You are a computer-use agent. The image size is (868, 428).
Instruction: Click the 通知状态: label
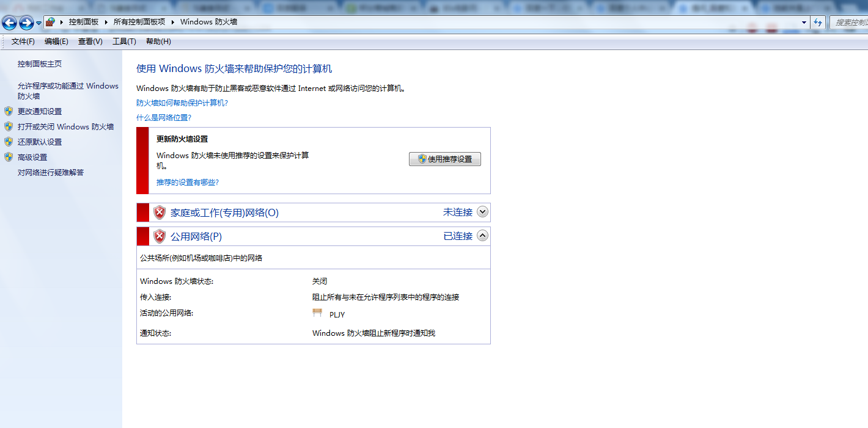tap(155, 333)
